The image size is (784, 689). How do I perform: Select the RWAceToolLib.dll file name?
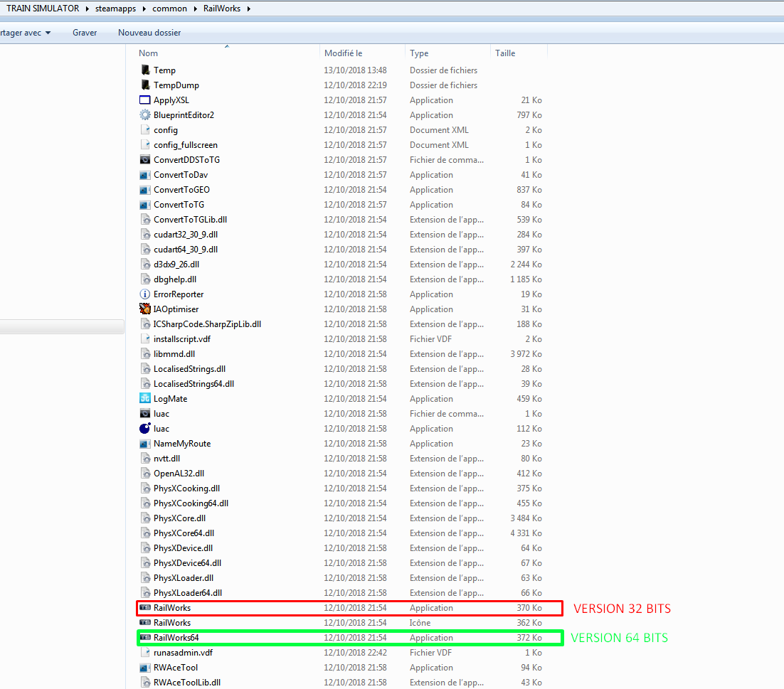click(x=187, y=683)
